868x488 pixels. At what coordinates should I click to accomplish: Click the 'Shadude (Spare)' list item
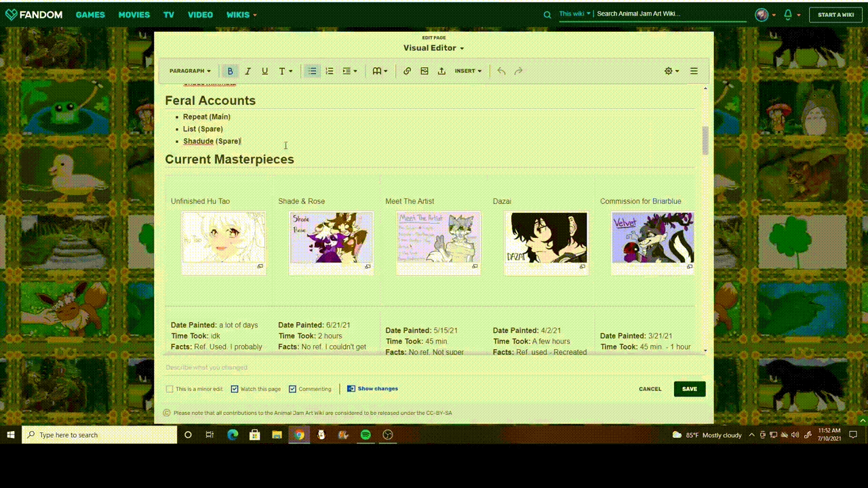[x=212, y=141]
